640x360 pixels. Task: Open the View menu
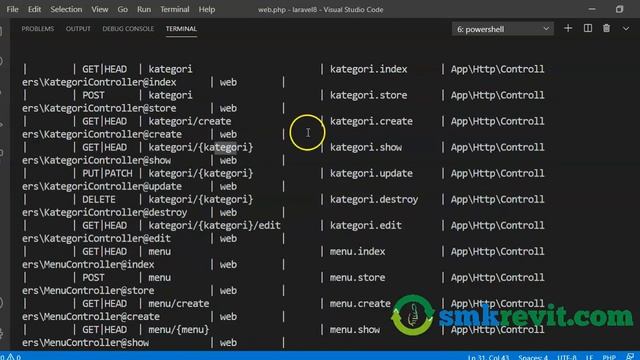point(100,9)
